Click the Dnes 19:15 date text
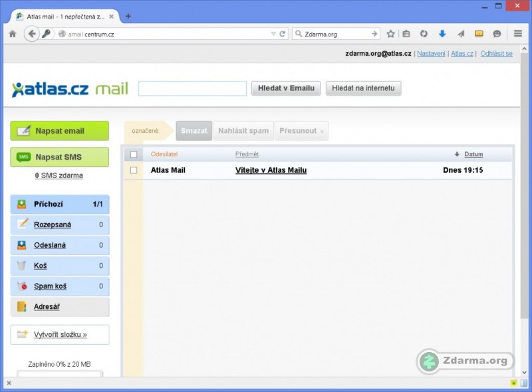This screenshot has width=532, height=392. 463,170
